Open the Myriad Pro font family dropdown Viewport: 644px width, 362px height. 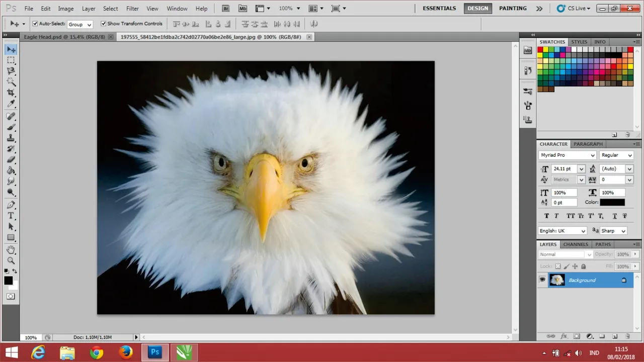pos(567,155)
